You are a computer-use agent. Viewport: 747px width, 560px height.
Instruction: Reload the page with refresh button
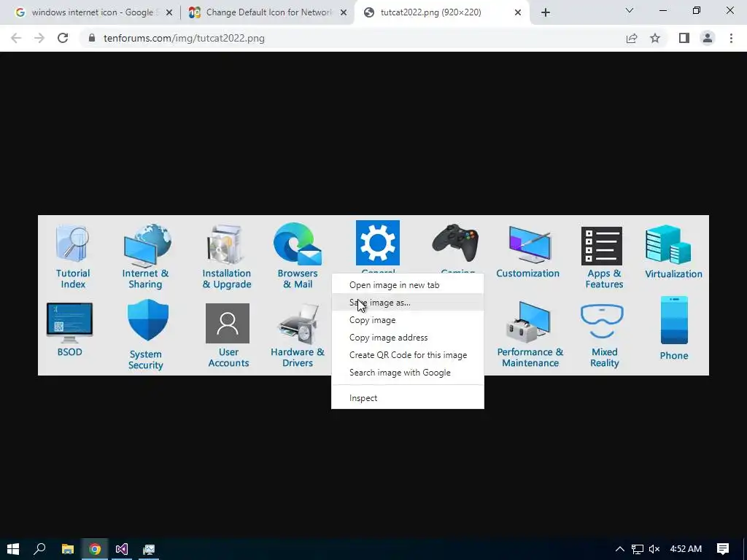click(x=63, y=38)
